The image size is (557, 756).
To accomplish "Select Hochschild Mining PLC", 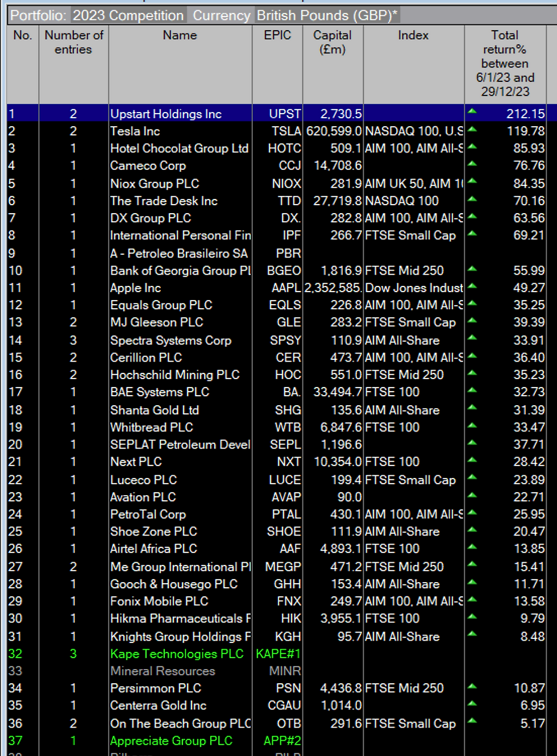I will (x=174, y=375).
